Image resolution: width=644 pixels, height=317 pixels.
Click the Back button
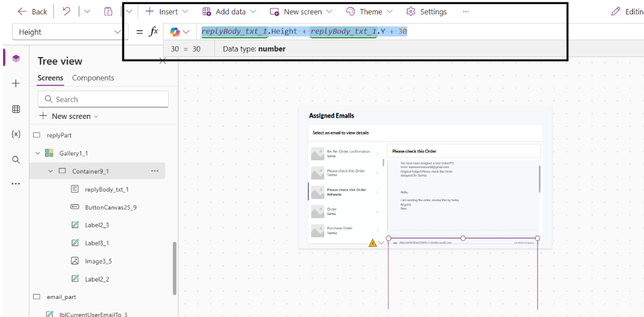click(x=32, y=11)
